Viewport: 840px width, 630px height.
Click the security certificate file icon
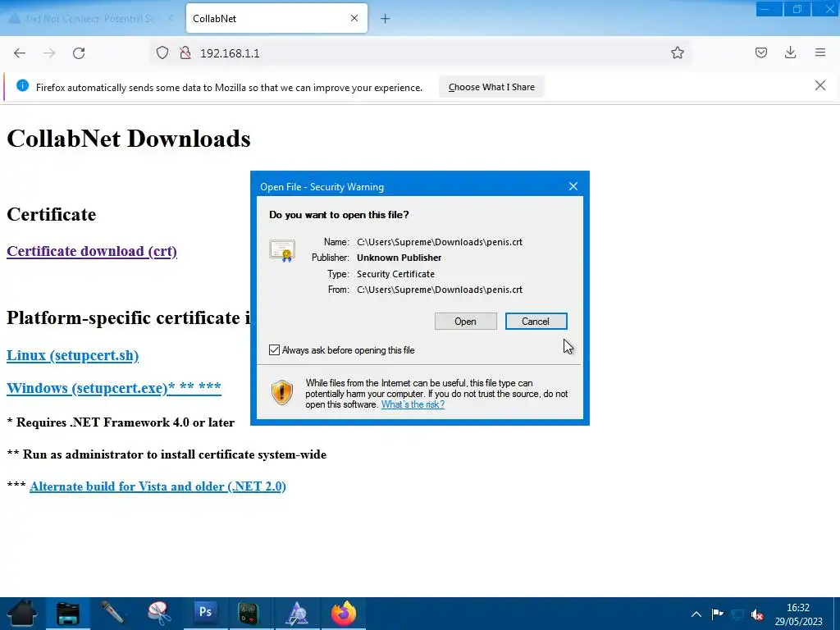coord(282,250)
